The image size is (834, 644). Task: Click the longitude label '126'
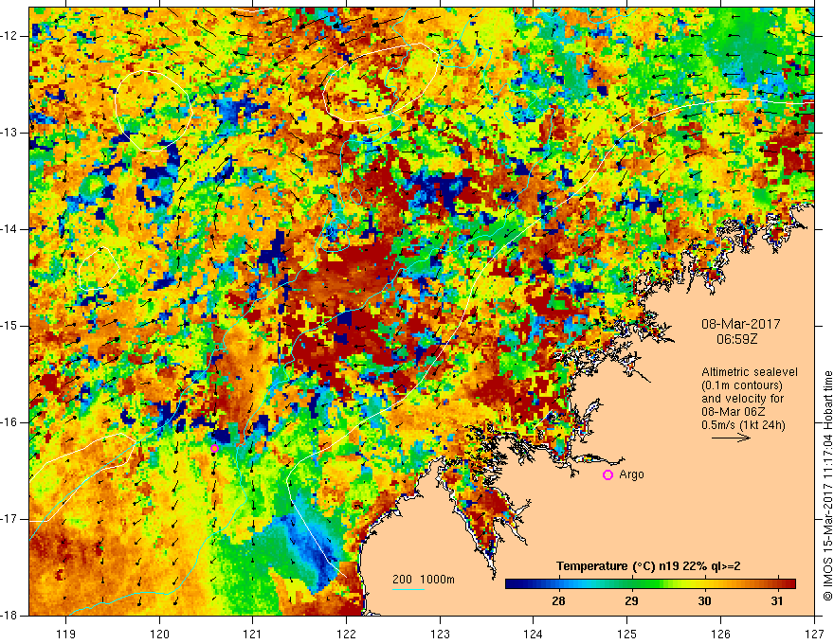720,634
